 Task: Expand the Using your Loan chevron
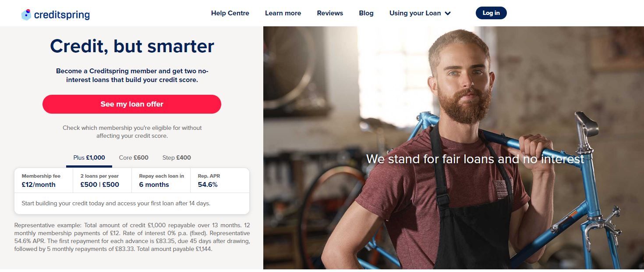click(448, 13)
